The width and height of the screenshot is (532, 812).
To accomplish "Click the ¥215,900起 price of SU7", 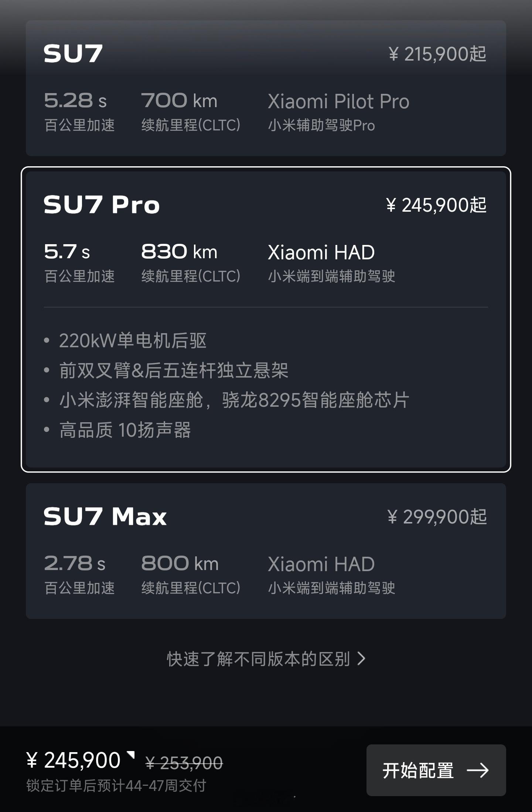I will (437, 54).
